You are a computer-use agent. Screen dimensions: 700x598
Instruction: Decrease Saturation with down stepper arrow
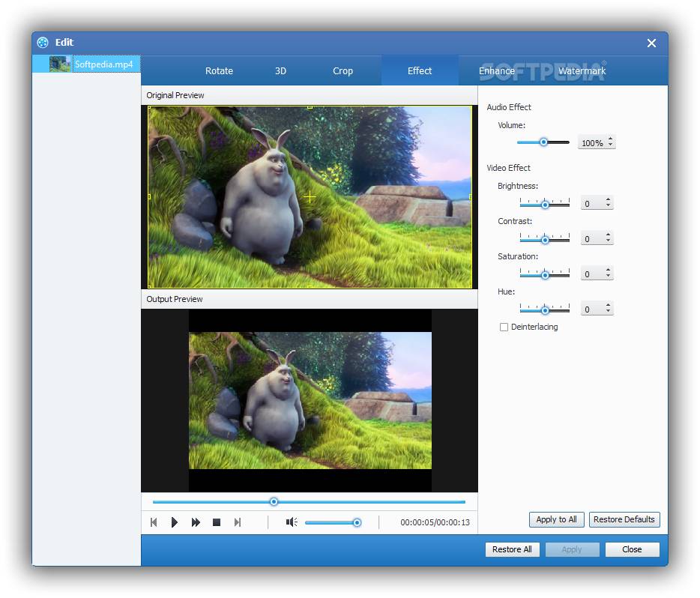[x=608, y=277]
